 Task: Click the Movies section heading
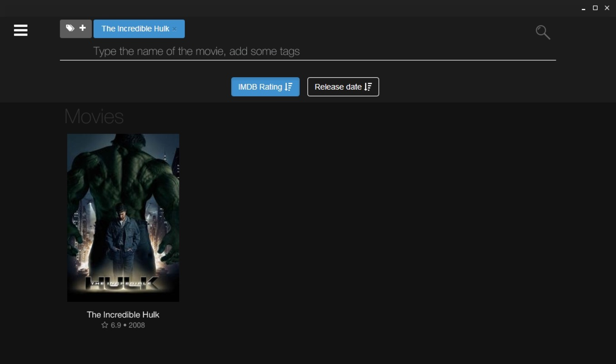(94, 116)
